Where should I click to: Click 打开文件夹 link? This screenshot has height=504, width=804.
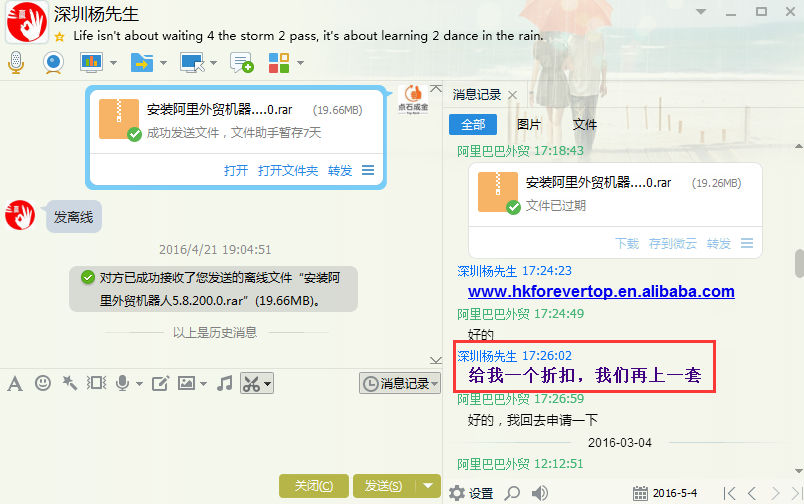288,170
